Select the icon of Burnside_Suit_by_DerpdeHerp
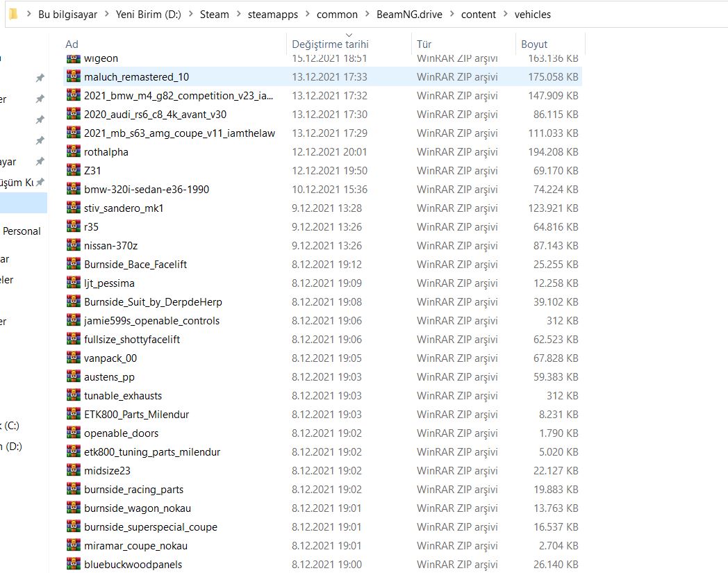728x573 pixels. click(74, 301)
